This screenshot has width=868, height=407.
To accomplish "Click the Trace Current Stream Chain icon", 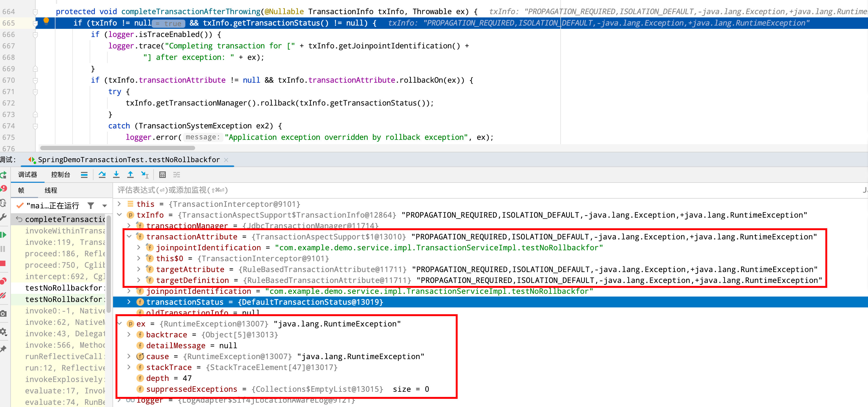I will pyautogui.click(x=177, y=175).
